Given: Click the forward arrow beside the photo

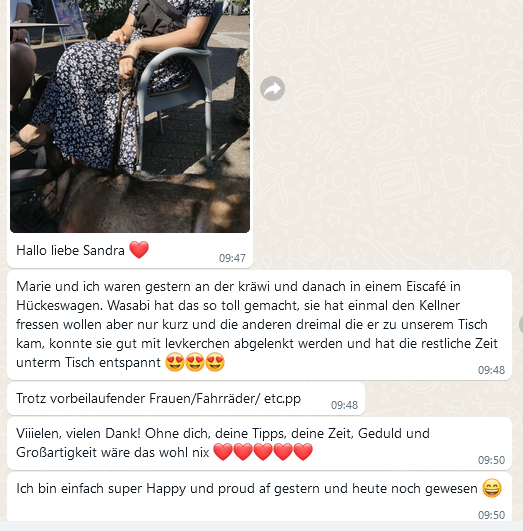Looking at the screenshot, I should pos(272,88).
